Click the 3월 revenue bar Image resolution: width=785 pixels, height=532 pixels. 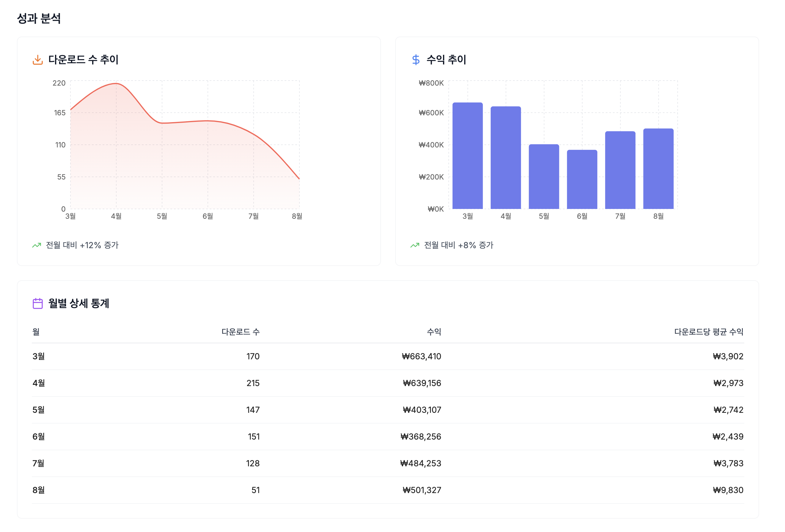467,156
